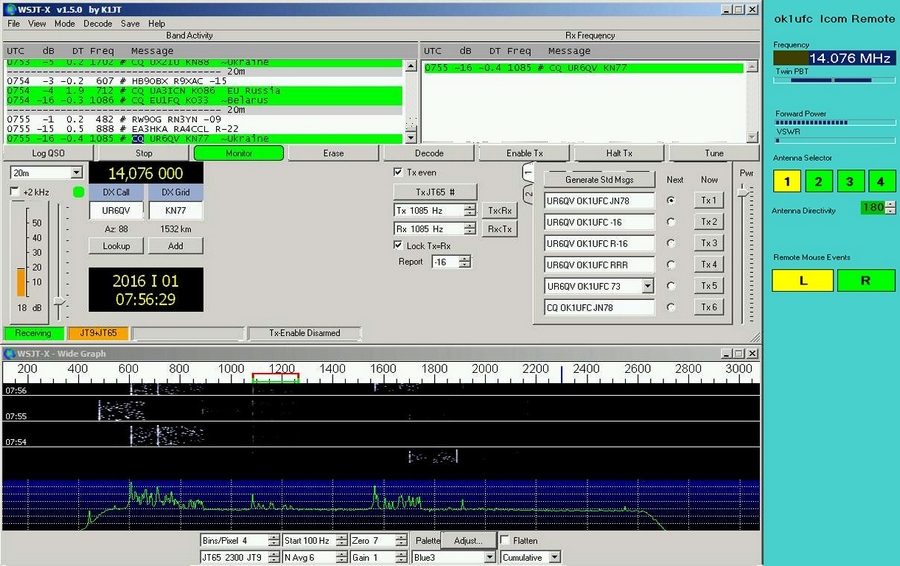Click the Tx→Rx frequency copy button

(498, 211)
